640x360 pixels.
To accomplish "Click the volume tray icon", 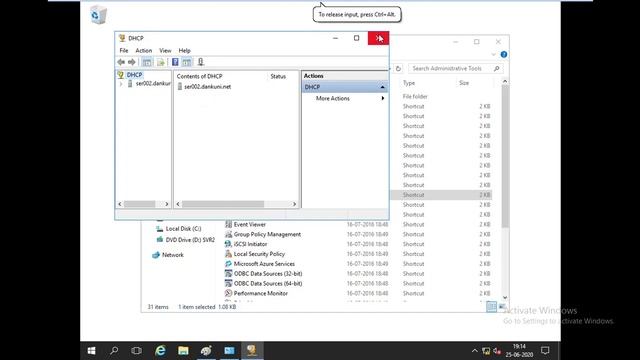I will point(497,351).
